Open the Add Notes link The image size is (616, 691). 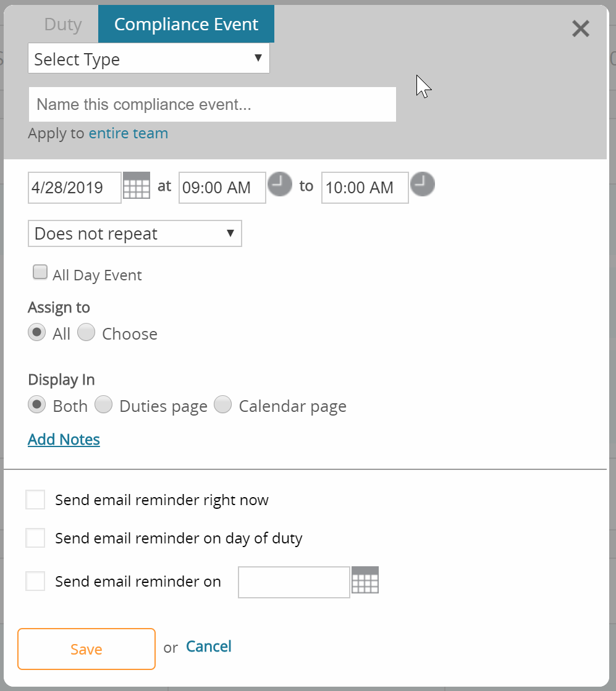(x=64, y=440)
